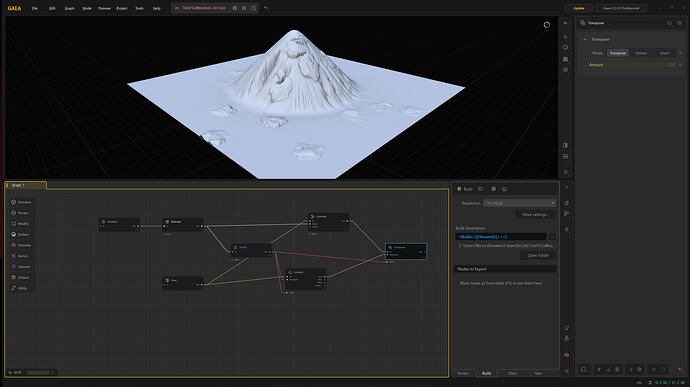
Task: Expand the Modify node category
Action: [20, 224]
